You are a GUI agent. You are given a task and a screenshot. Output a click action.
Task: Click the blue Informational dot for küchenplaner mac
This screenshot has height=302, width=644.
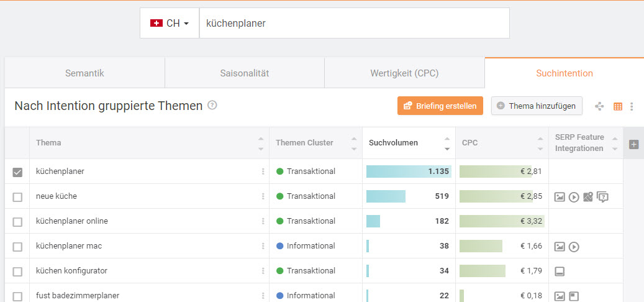click(280, 246)
